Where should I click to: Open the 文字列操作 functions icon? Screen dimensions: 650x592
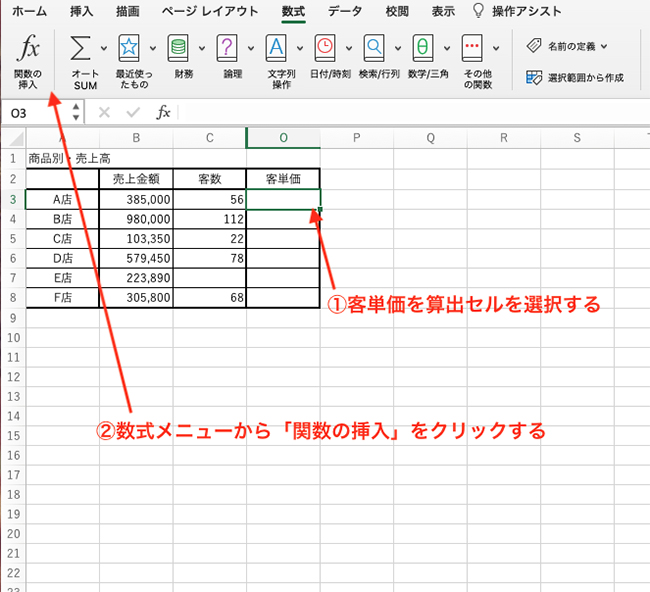click(276, 48)
